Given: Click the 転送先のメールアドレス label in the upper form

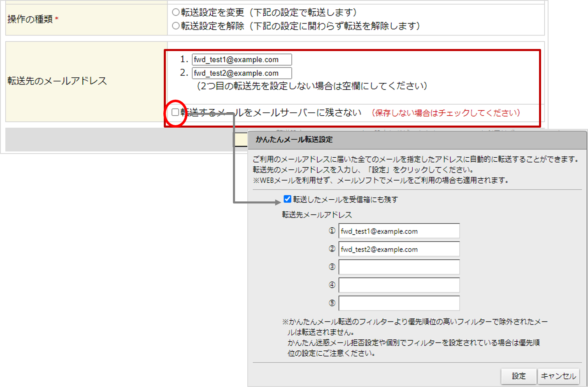Looking at the screenshot, I should pos(57,81).
